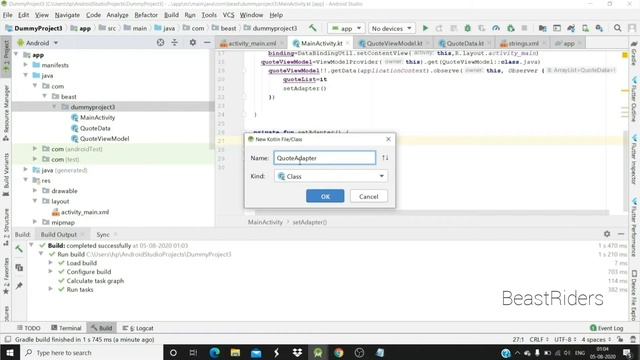Click the Collapse All icon in Project panel
Viewport: 640px width, 360px height.
175,42
